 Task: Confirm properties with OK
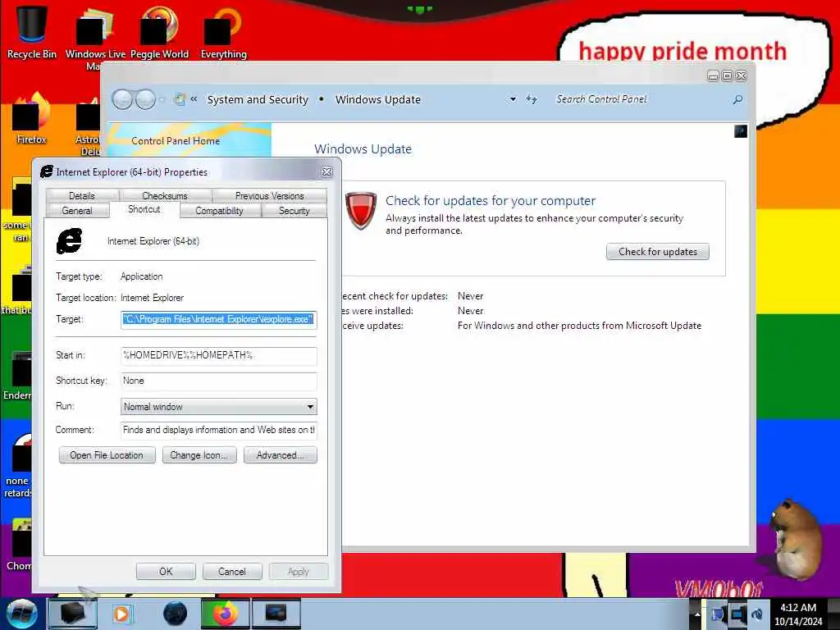[166, 571]
